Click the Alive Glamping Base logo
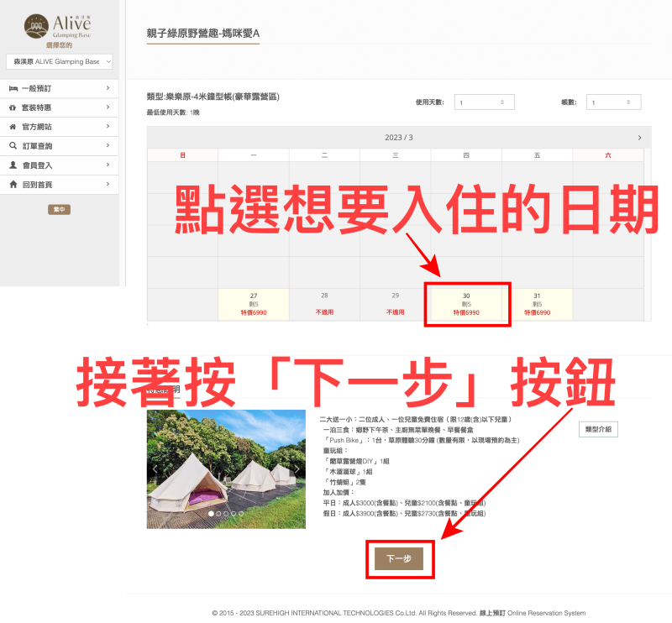Viewport: 672px width, 623px height. (x=58, y=25)
